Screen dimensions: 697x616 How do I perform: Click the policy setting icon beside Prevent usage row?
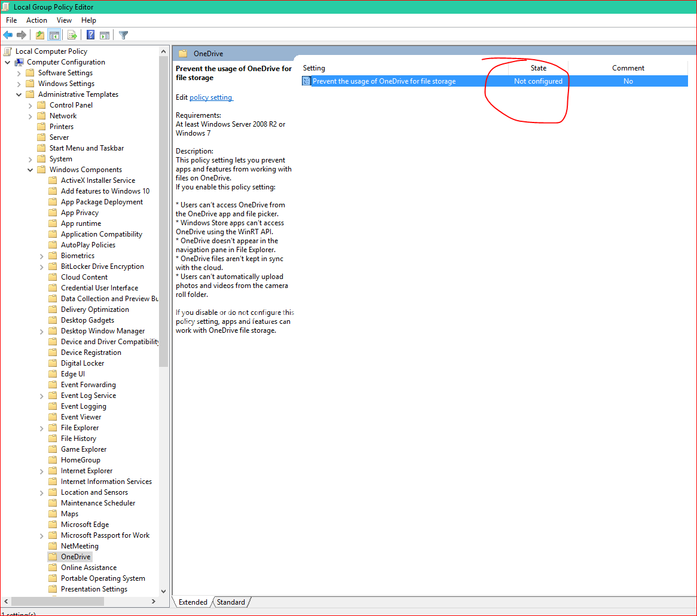pos(306,81)
